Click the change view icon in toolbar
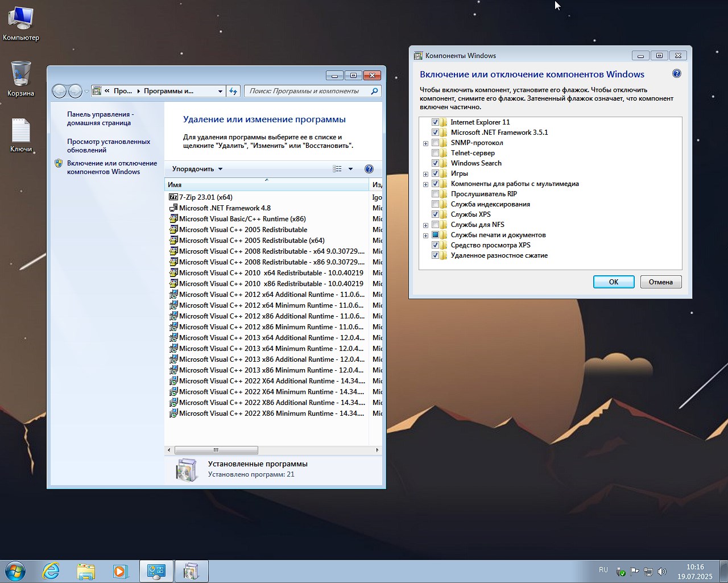Viewport: 728px width, 583px height. click(x=337, y=169)
